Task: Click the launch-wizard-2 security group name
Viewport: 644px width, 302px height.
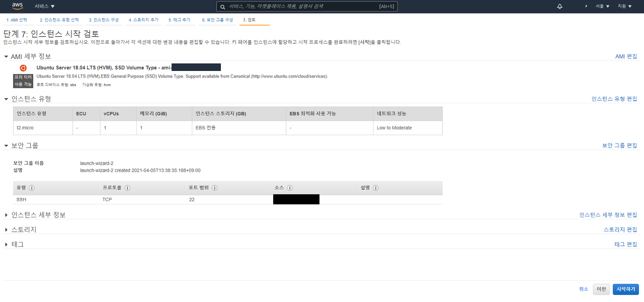Action: tap(97, 163)
